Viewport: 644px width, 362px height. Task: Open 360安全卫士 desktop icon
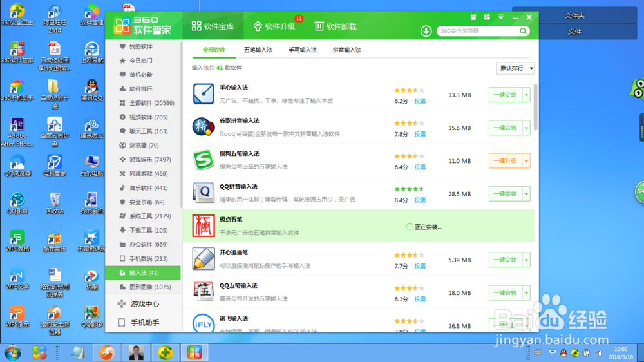click(17, 15)
